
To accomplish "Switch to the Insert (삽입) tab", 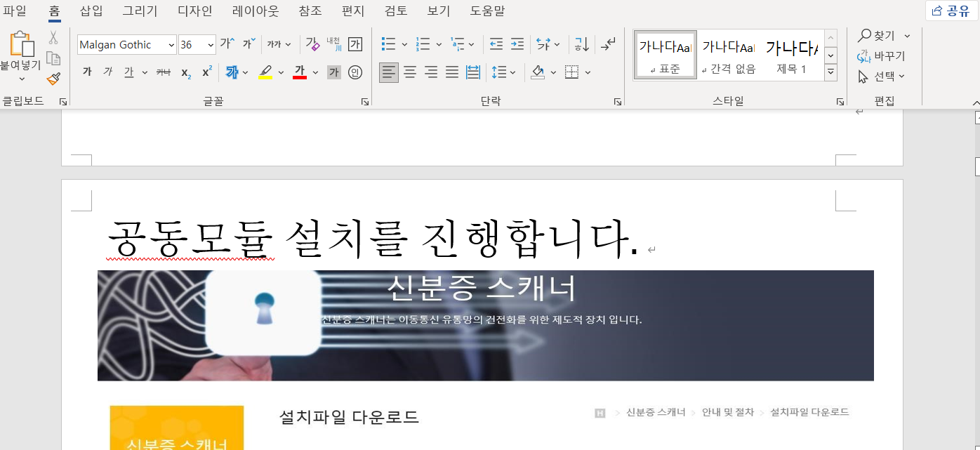I will 91,11.
